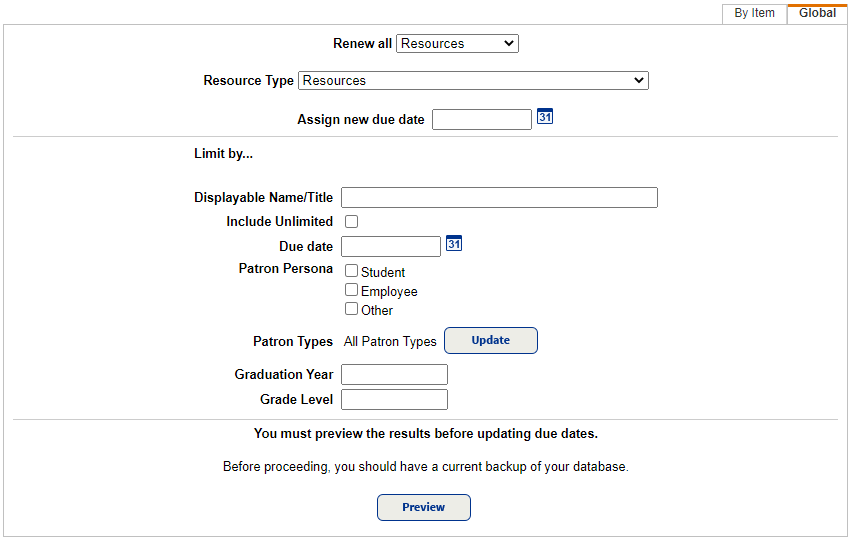The image size is (851, 540).
Task: Click the Grade Level input field
Action: coord(395,399)
